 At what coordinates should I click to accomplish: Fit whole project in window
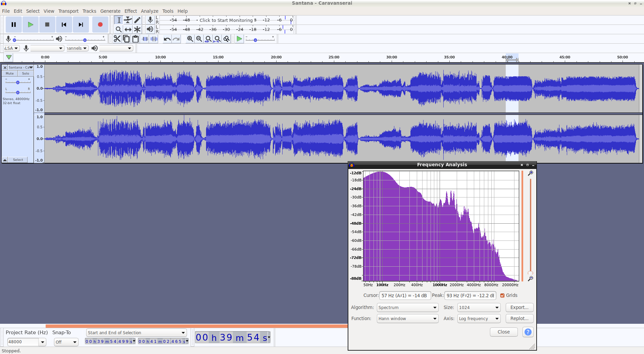coord(217,39)
